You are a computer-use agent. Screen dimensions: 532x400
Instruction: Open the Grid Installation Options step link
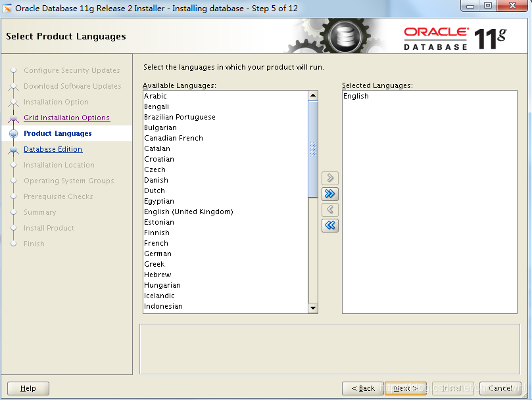66,118
